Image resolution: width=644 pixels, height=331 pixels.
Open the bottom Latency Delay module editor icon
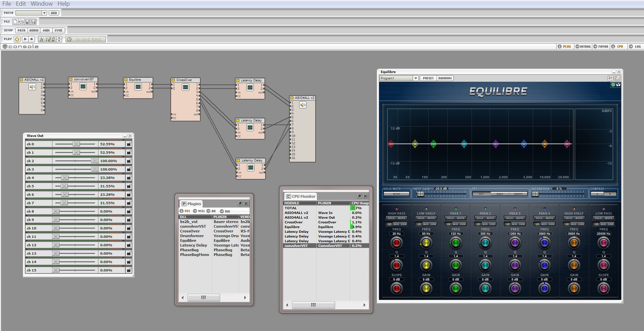click(251, 168)
